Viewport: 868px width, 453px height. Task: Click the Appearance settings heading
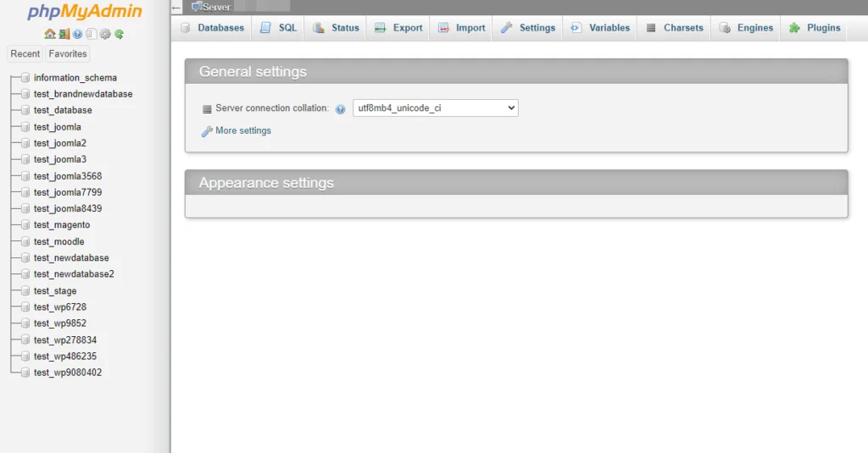click(266, 183)
